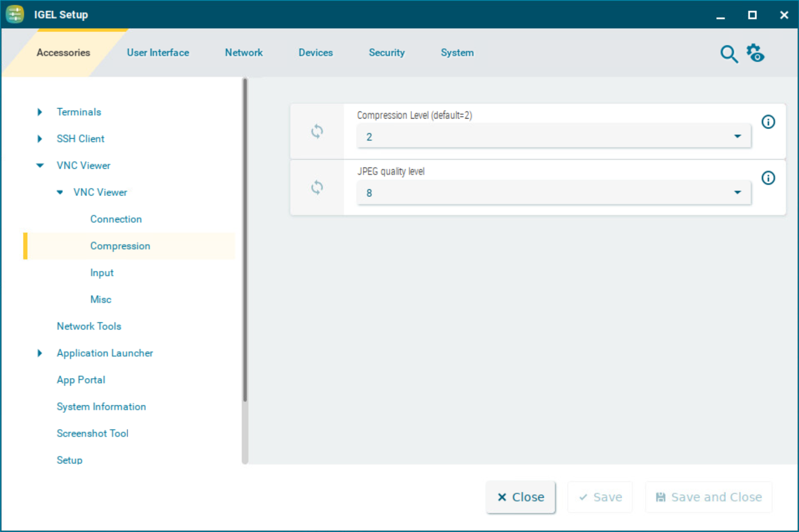
Task: Expand the Application Launcher node
Action: point(40,353)
